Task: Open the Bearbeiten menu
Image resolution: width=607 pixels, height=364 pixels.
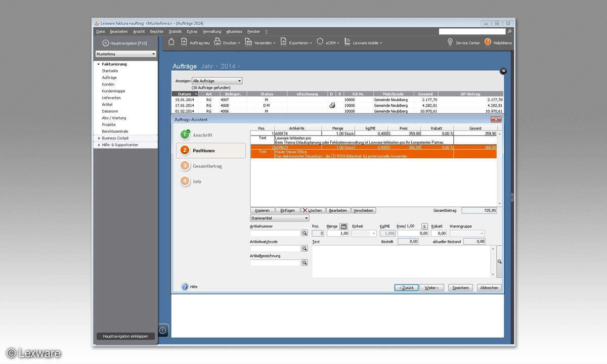Action: (x=118, y=31)
